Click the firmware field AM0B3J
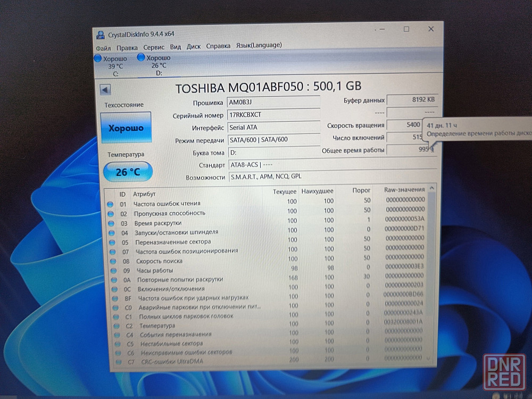Viewport: 532px width, 399px height. click(273, 102)
